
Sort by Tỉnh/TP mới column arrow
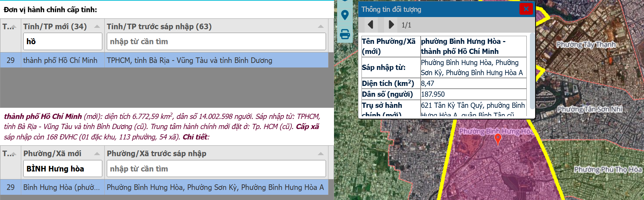[97, 27]
